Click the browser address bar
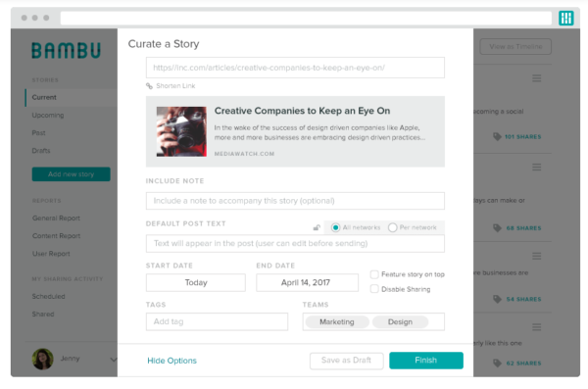The image size is (588, 389). (x=306, y=18)
